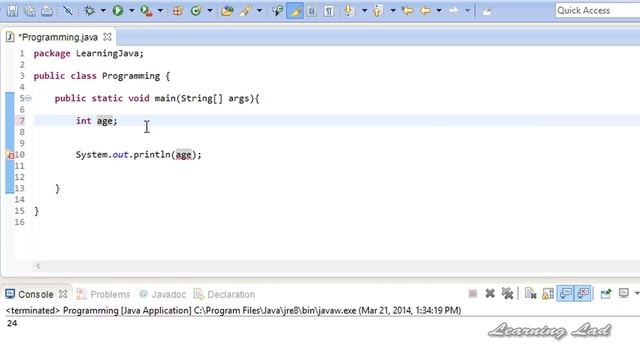The image size is (640, 360).
Task: Click 'Programming' class name on line 3
Action: [x=131, y=76]
